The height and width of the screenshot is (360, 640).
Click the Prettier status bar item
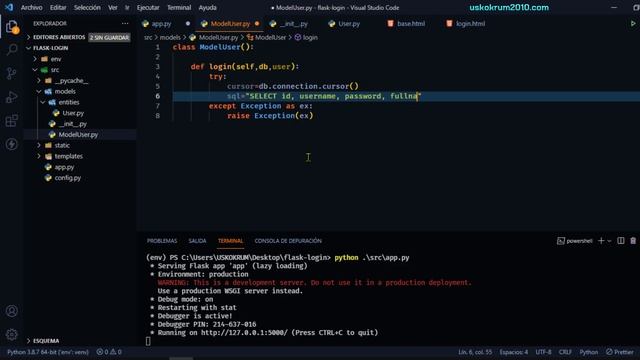tap(620, 352)
